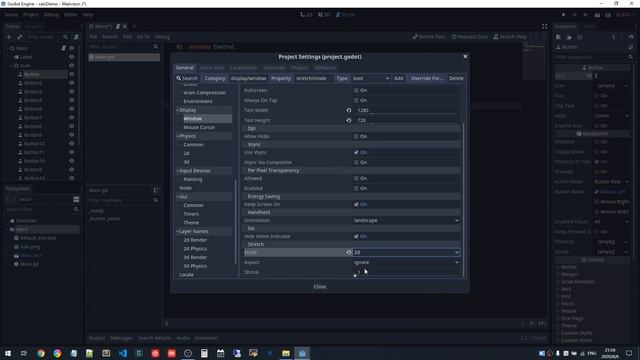Viewport: 640px width, 360px height.
Task: Click the script filter search icon
Action: click(x=156, y=47)
